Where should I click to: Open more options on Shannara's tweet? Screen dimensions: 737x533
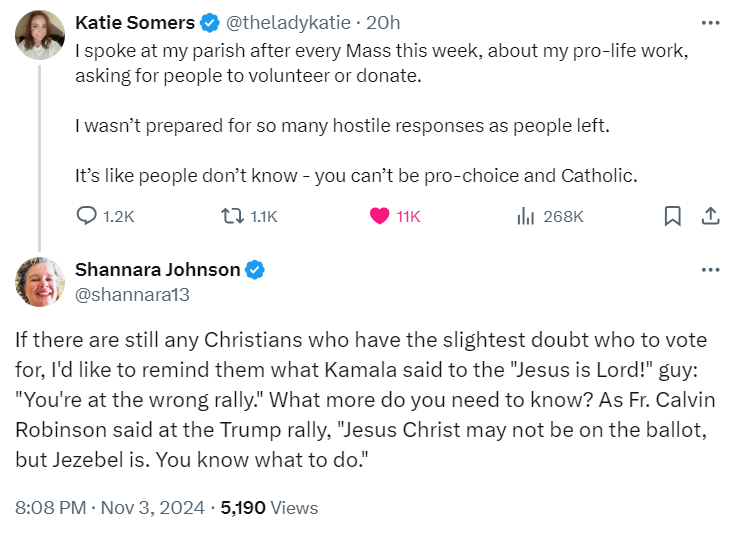point(709,270)
